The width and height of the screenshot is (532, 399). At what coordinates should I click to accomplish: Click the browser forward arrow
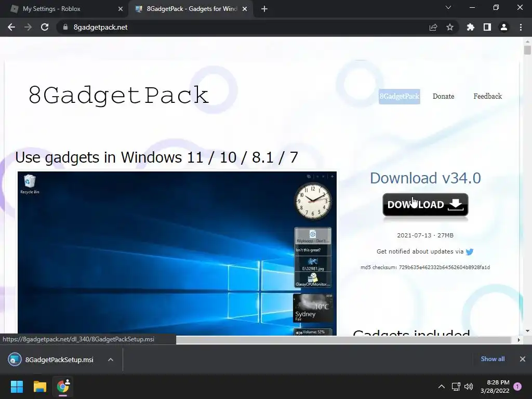28,27
